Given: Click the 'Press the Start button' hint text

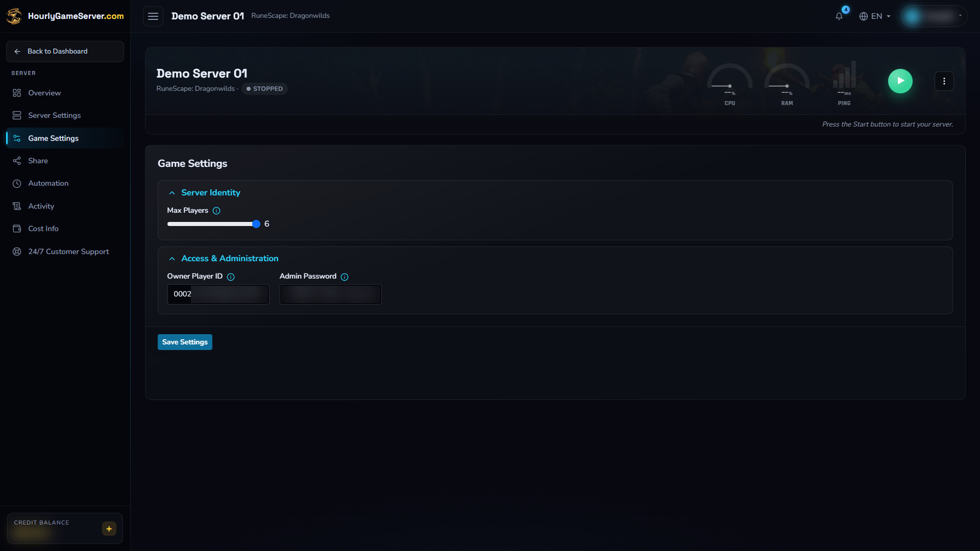Looking at the screenshot, I should coord(888,124).
